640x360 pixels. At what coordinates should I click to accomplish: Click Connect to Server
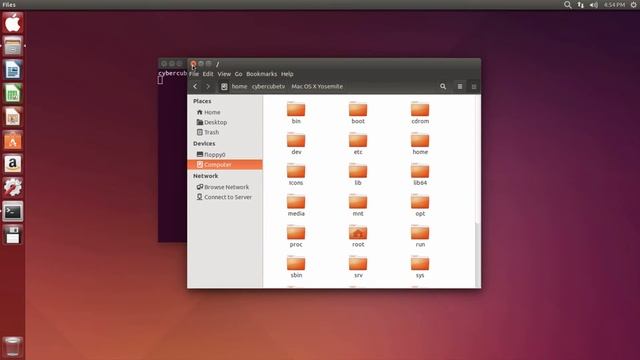(225, 197)
